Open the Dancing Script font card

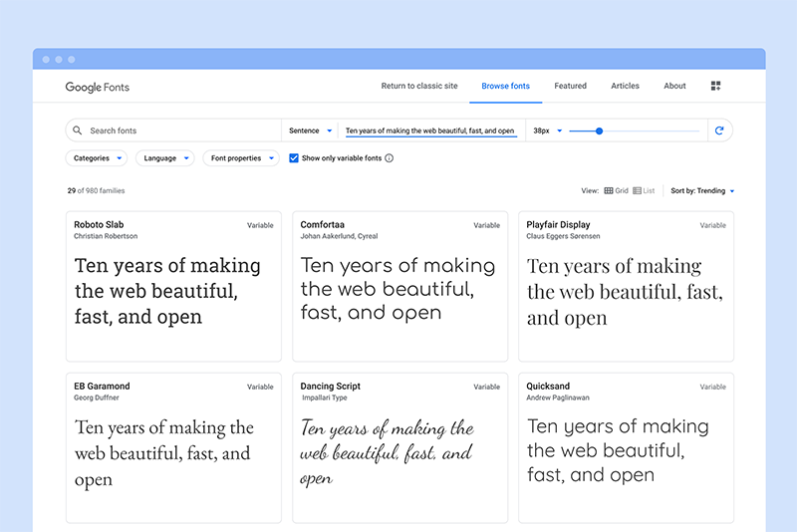pyautogui.click(x=400, y=448)
